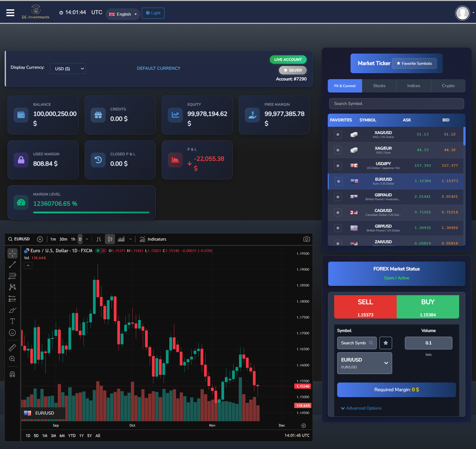Open the hamburger navigation menu
476x449 pixels.
click(x=10, y=13)
